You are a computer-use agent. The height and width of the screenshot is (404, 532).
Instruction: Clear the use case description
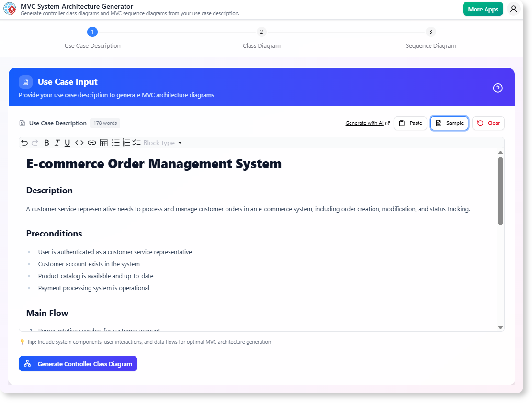(x=488, y=123)
